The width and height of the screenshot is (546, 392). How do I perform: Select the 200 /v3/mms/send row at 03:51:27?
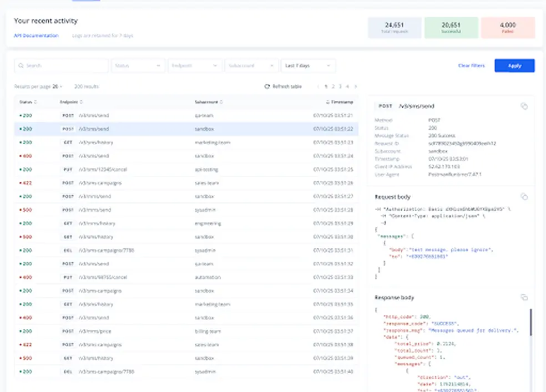186,196
